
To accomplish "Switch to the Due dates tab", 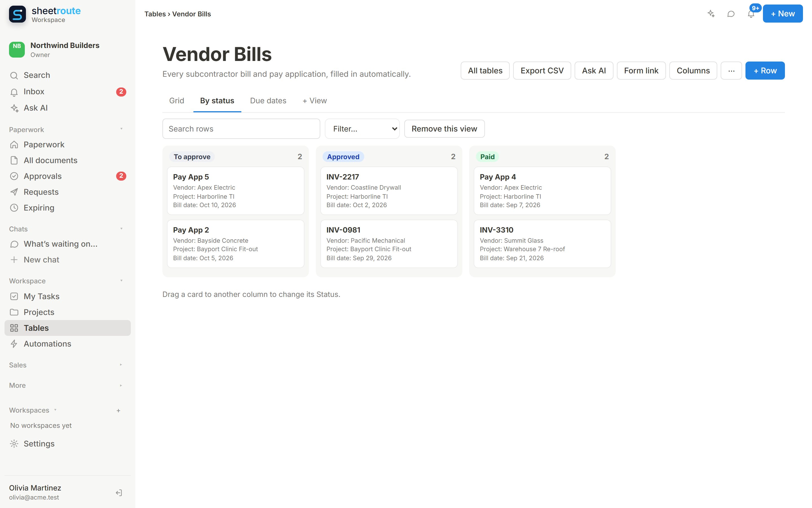I will coord(268,101).
